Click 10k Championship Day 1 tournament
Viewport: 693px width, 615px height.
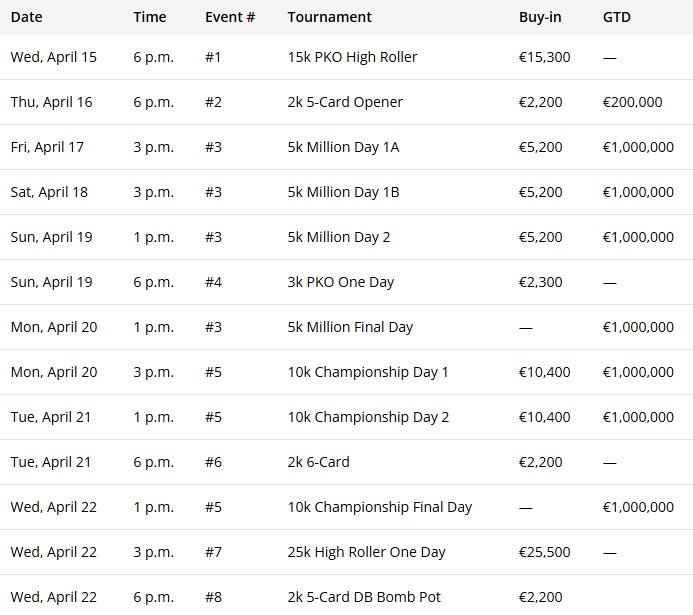367,372
